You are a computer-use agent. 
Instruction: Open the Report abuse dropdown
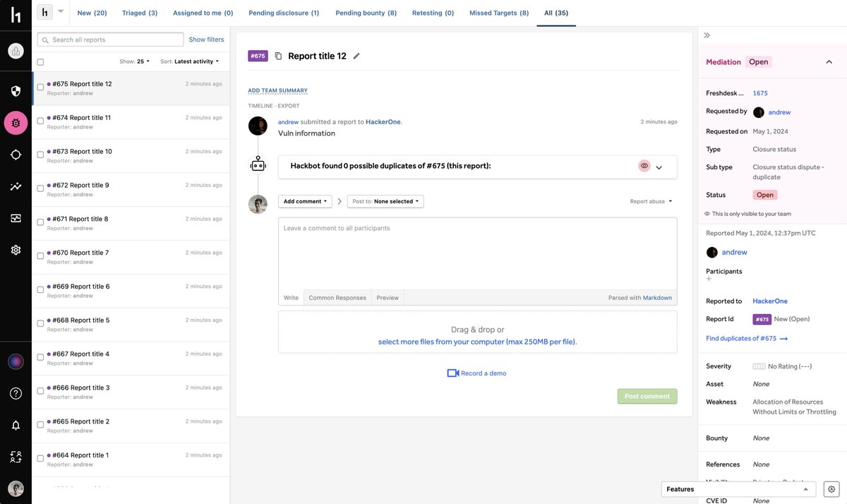point(651,201)
